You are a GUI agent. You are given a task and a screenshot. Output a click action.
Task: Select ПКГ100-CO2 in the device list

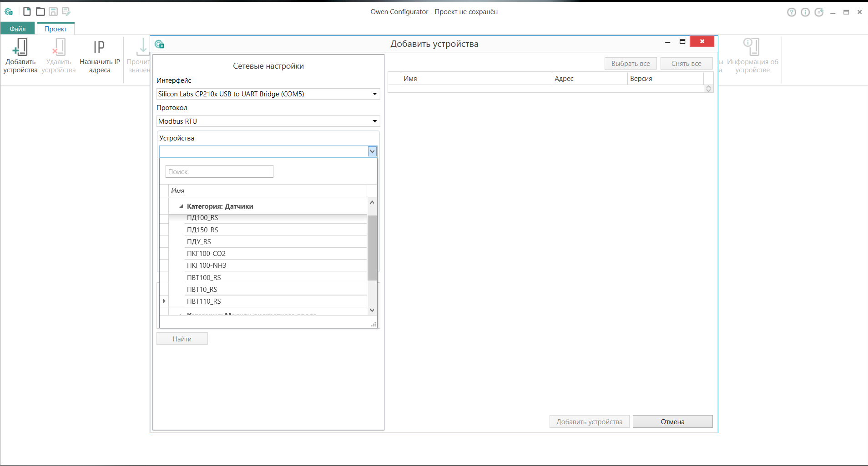click(206, 254)
